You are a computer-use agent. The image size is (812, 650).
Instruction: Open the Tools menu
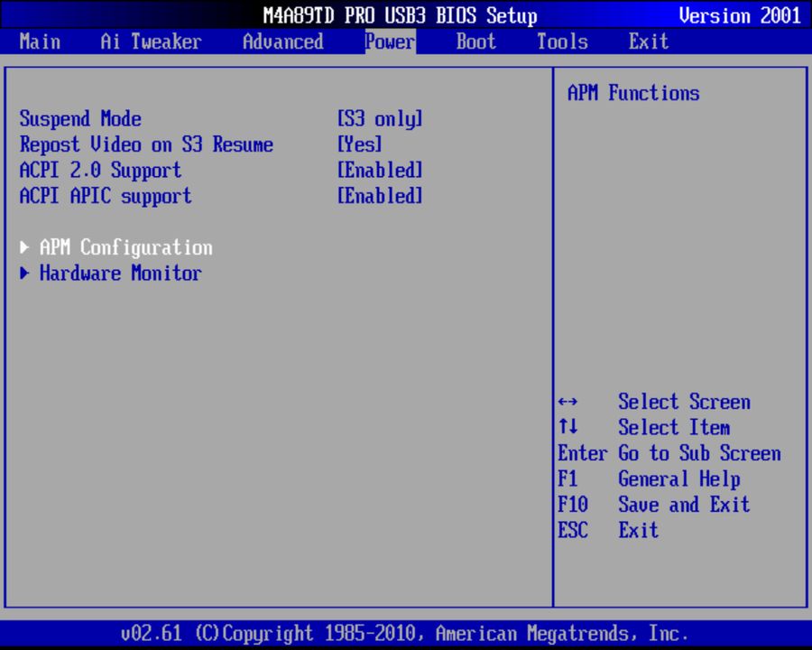(561, 42)
